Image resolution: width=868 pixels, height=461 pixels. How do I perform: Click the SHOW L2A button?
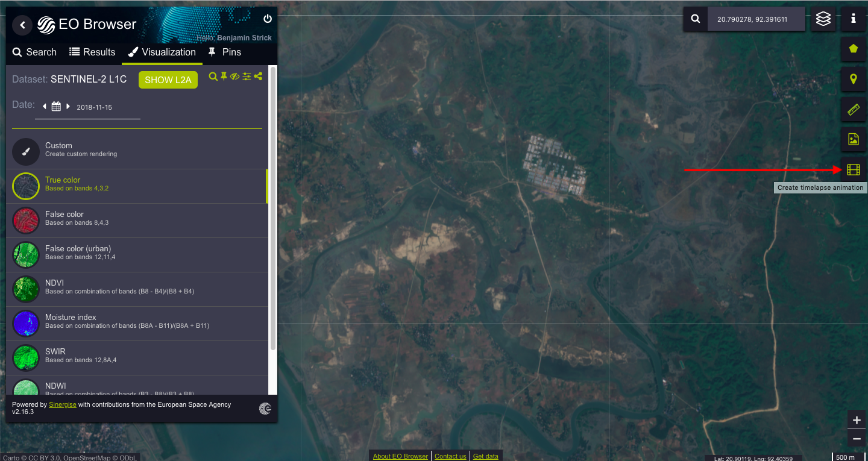click(168, 80)
